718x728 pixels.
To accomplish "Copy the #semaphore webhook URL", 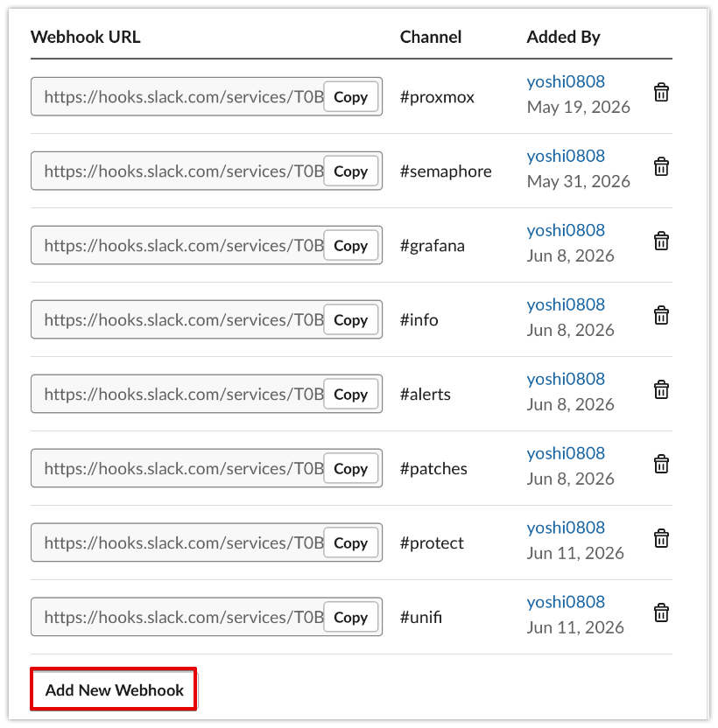I will pyautogui.click(x=351, y=171).
